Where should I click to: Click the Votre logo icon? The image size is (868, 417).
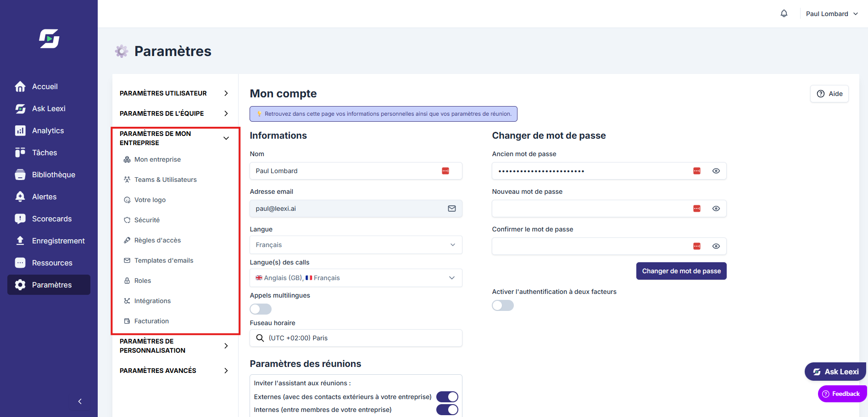point(127,200)
